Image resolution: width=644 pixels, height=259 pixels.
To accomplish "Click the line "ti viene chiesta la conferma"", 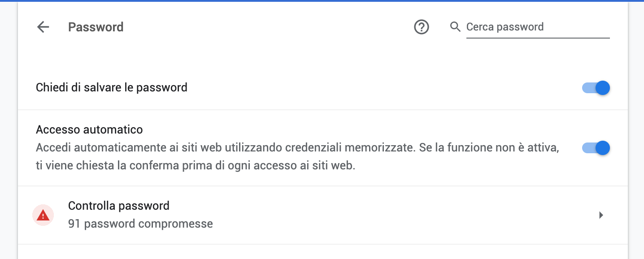I will tap(195, 166).
